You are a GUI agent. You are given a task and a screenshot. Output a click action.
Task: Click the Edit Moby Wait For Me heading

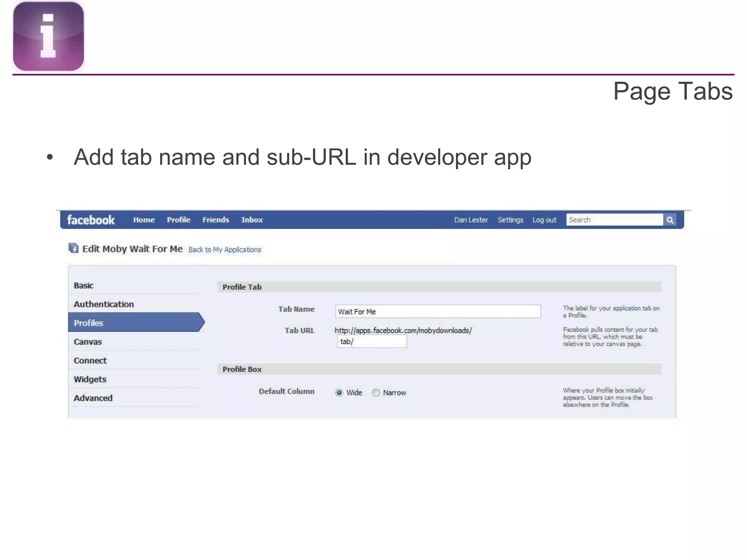(132, 249)
